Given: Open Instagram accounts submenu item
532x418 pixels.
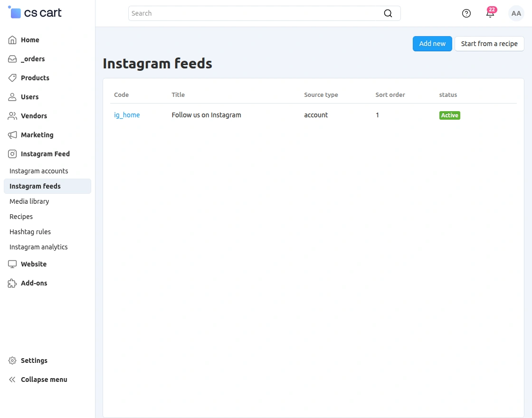Looking at the screenshot, I should tap(38, 171).
